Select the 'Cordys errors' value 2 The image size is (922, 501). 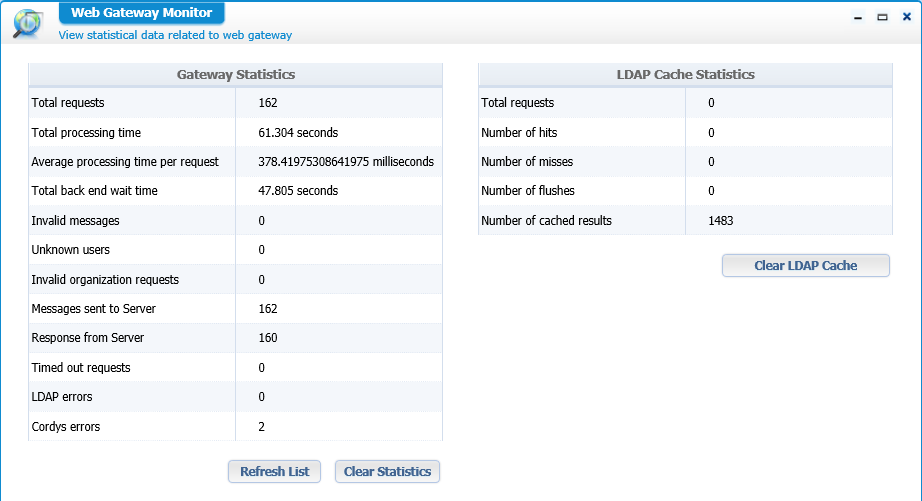[x=262, y=427]
